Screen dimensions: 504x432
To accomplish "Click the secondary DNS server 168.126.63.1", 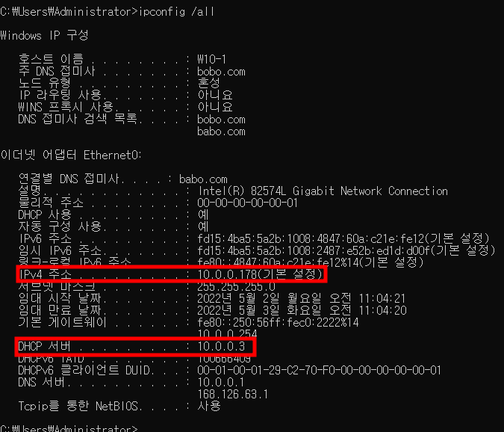I will pos(233,395).
